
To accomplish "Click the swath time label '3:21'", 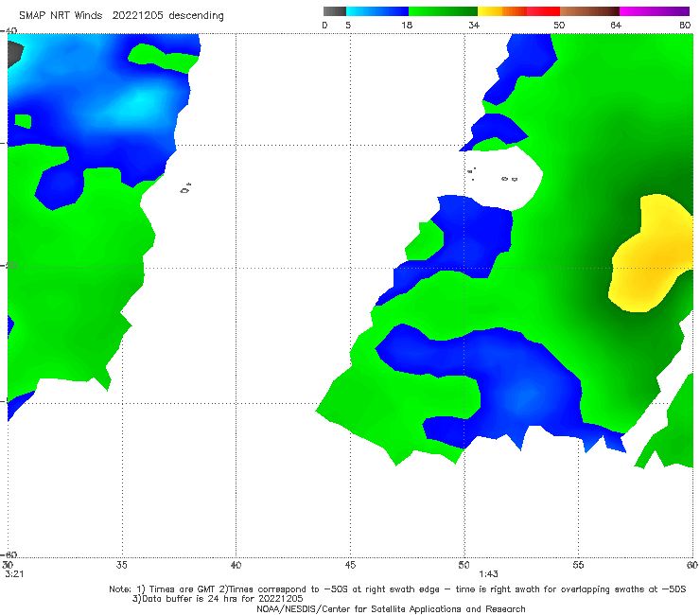I will pyautogui.click(x=14, y=574).
